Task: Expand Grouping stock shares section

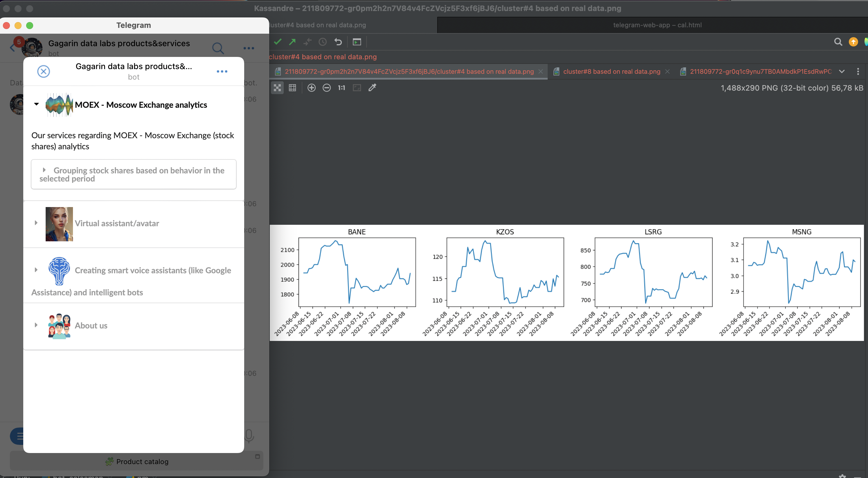Action: [44, 170]
